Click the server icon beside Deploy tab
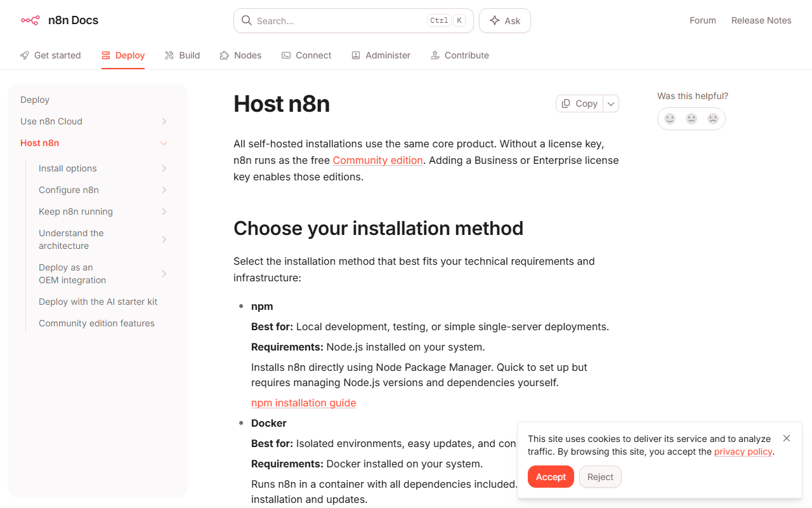The height and width of the screenshot is (508, 812). [x=106, y=55]
